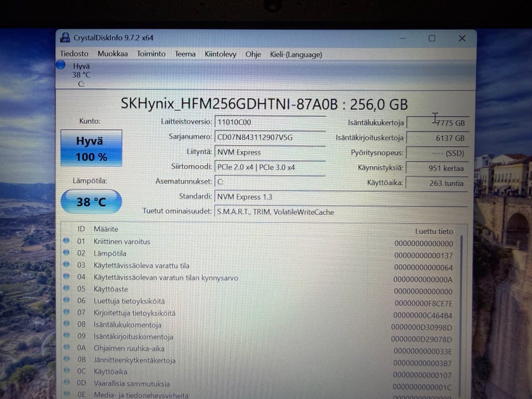Click status dot for 07 Kirjoitettuja tietoyksiköitä
The image size is (532, 399).
pos(66,312)
